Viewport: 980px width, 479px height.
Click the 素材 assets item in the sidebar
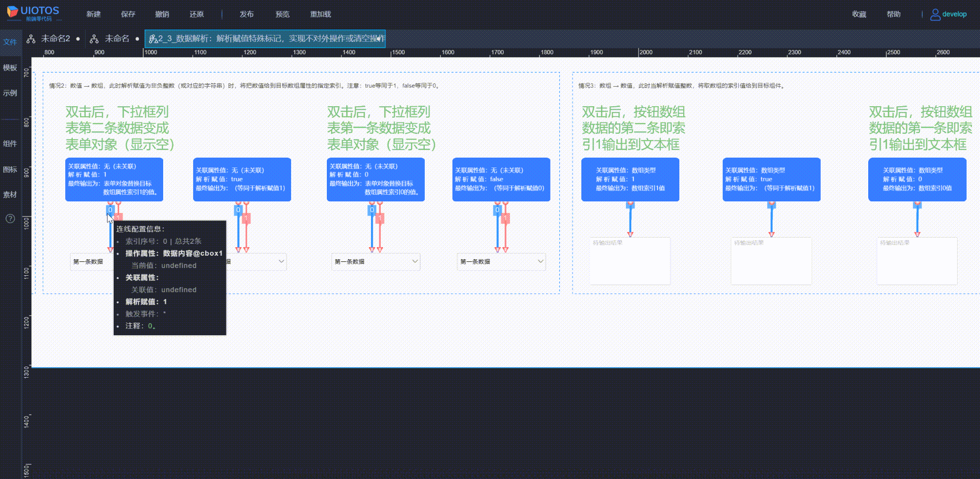click(10, 194)
